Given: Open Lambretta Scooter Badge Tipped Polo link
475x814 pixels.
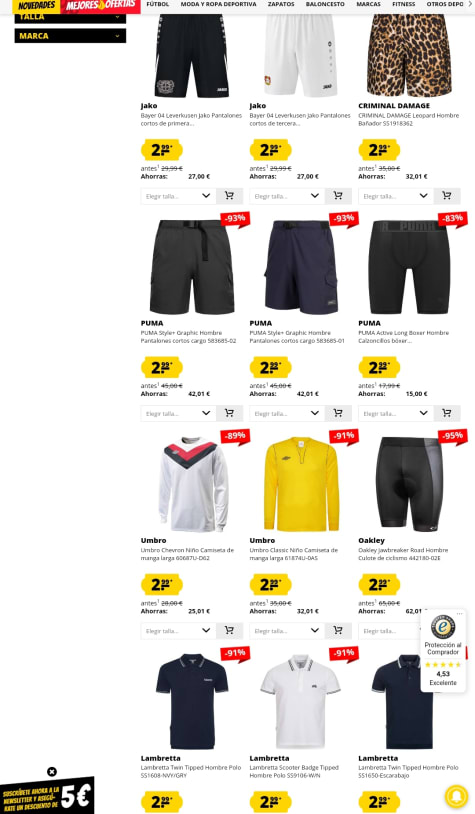Looking at the screenshot, I should point(294,771).
